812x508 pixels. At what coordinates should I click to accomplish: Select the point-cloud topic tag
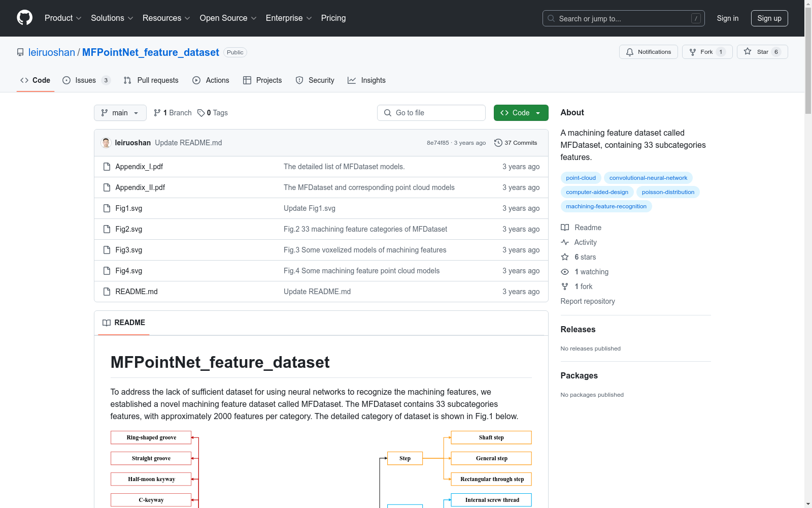point(581,178)
